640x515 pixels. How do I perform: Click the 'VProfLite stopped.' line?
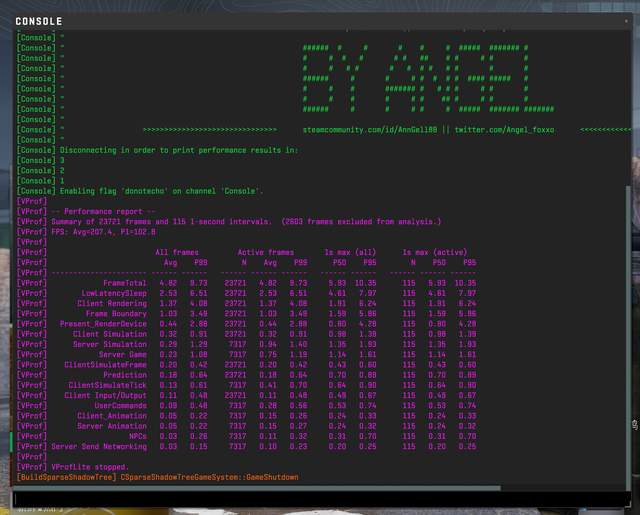pos(90,467)
